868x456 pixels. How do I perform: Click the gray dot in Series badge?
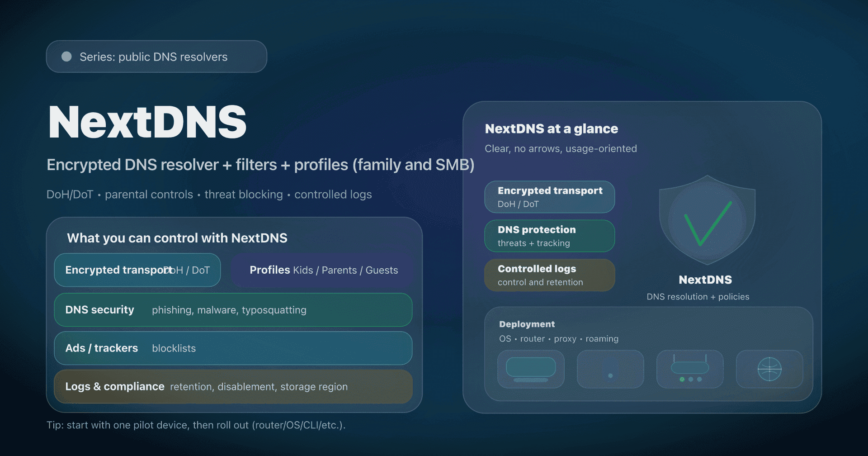point(66,57)
